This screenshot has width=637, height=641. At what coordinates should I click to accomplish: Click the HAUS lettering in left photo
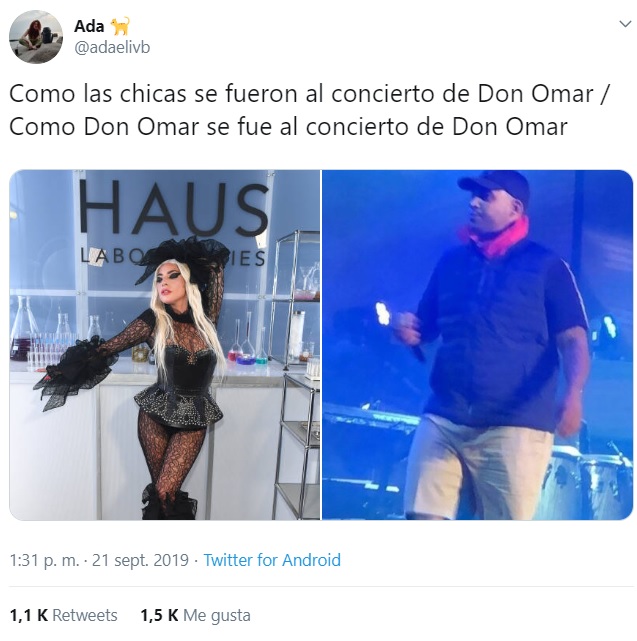(x=173, y=209)
